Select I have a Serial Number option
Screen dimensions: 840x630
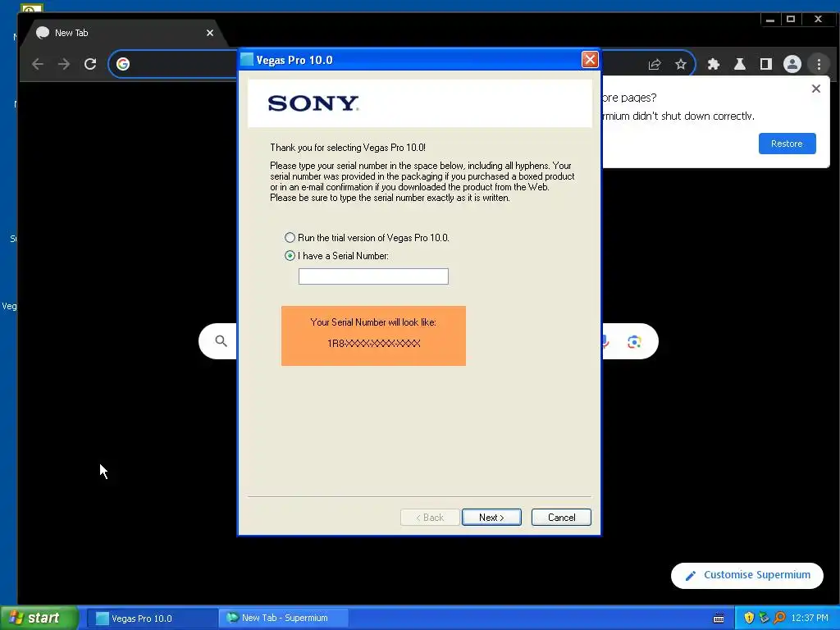pyautogui.click(x=290, y=256)
